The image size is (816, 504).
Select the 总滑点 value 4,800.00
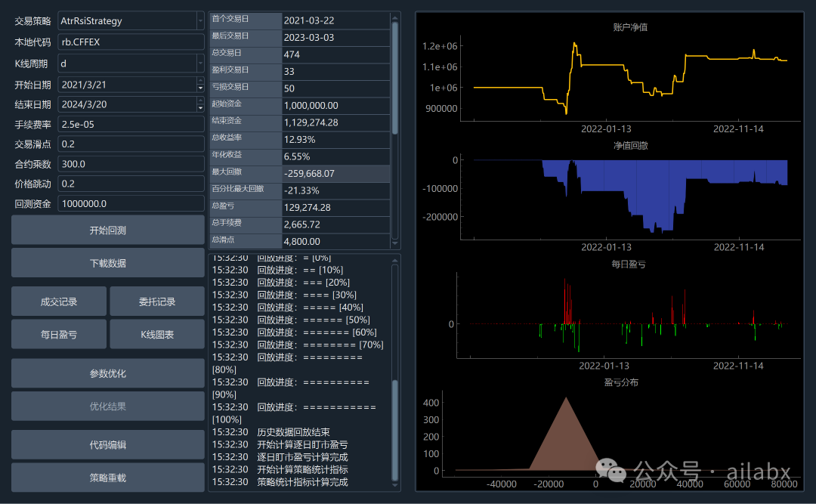coord(336,242)
